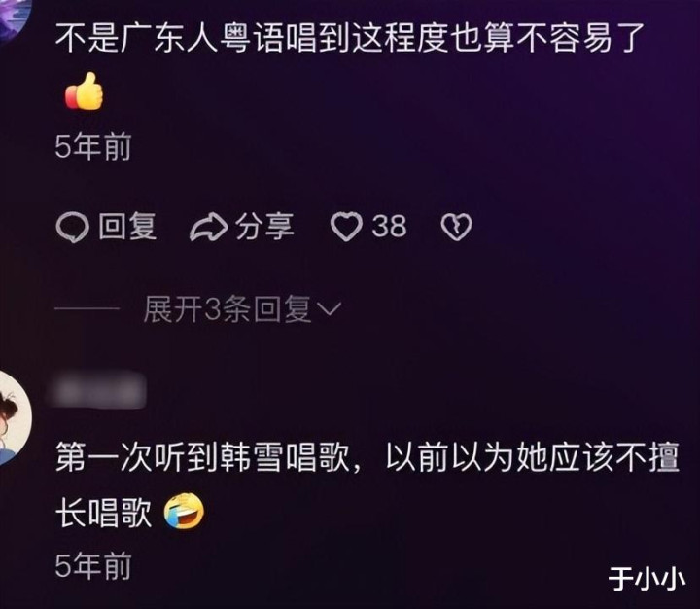Viewport: 700px width, 609px height.
Task: Dislike the comment with the broken heart icon
Action: (456, 227)
